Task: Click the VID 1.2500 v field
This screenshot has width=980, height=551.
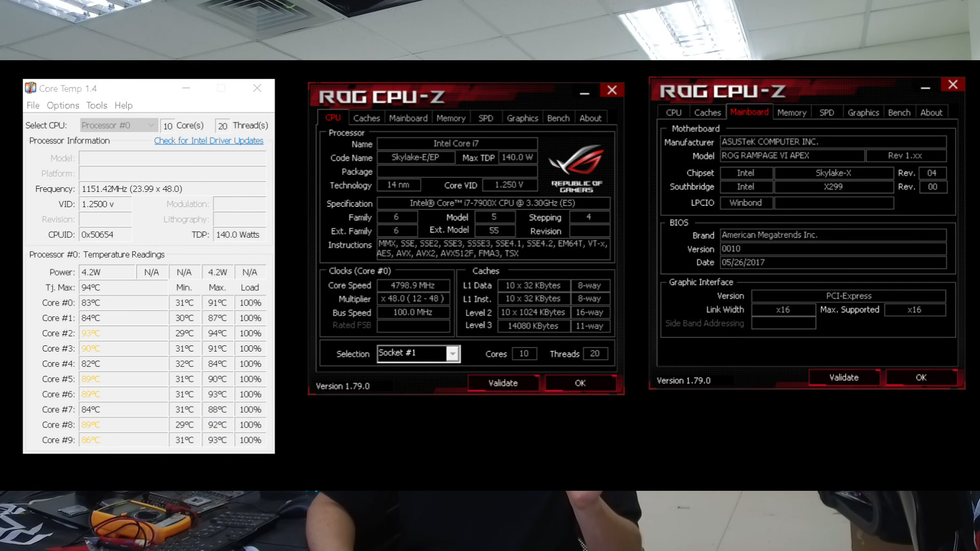Action: [x=106, y=204]
